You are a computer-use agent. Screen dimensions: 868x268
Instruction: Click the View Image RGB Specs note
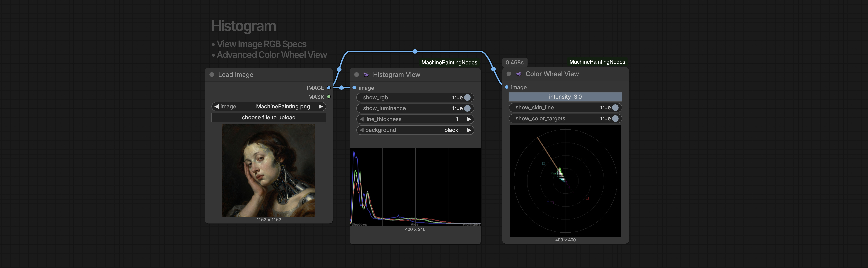tap(262, 44)
